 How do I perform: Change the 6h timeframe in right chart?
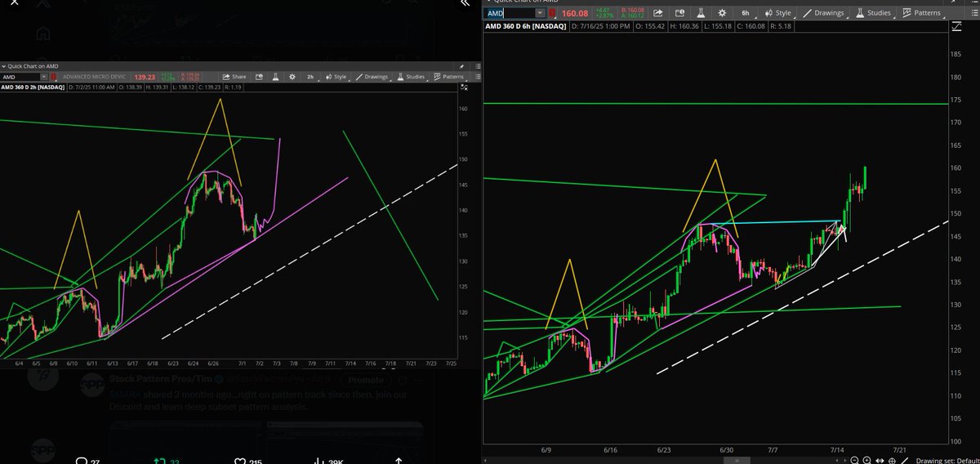746,13
